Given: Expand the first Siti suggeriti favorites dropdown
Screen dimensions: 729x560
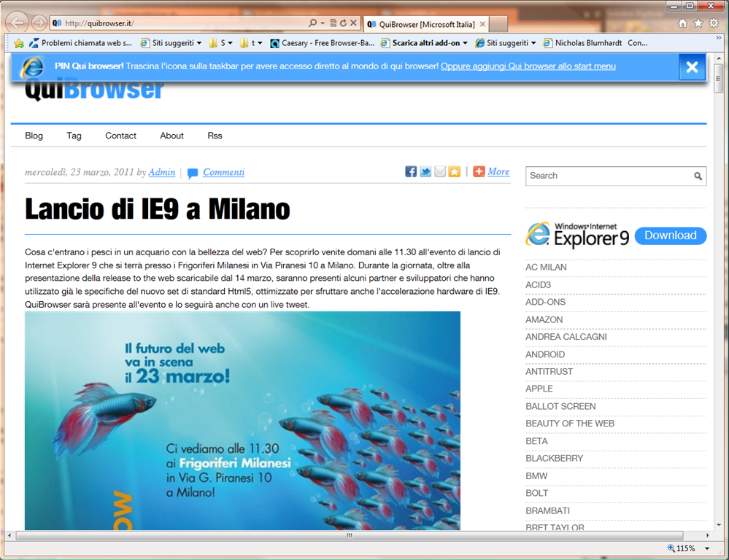Looking at the screenshot, I should [x=199, y=43].
